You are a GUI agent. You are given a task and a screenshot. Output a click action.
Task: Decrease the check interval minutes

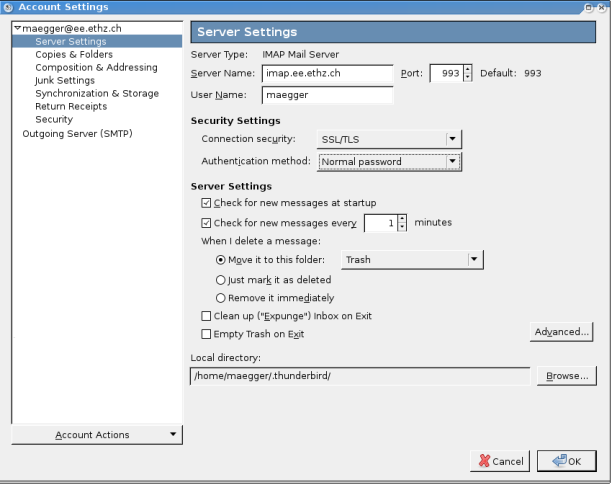click(402, 227)
